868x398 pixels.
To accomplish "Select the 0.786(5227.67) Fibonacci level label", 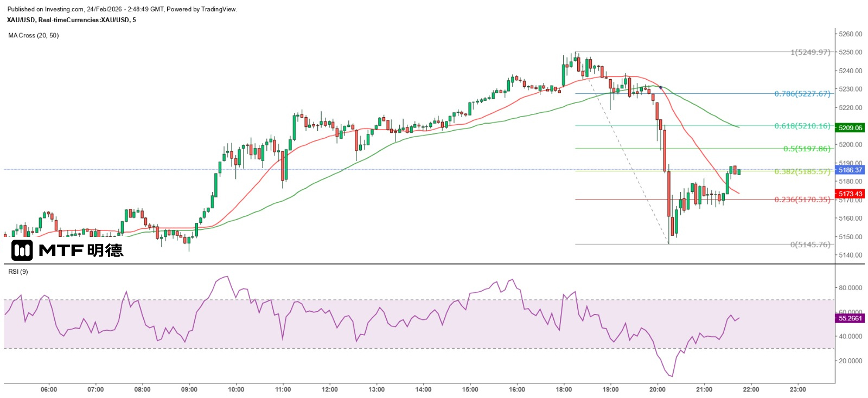I will 802,94.
